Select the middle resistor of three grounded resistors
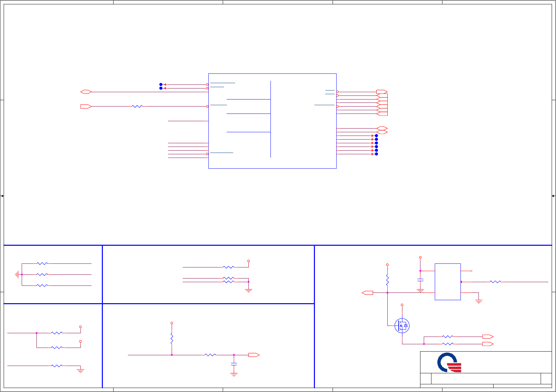 click(x=42, y=274)
